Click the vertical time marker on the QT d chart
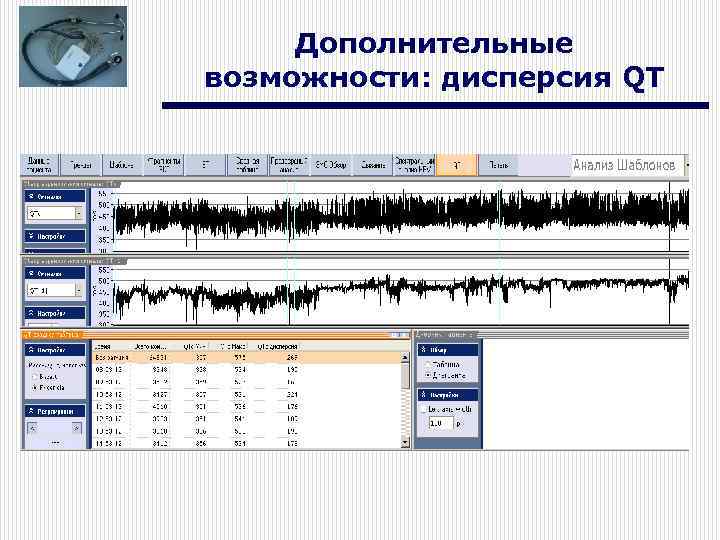The image size is (720, 540). (669, 292)
